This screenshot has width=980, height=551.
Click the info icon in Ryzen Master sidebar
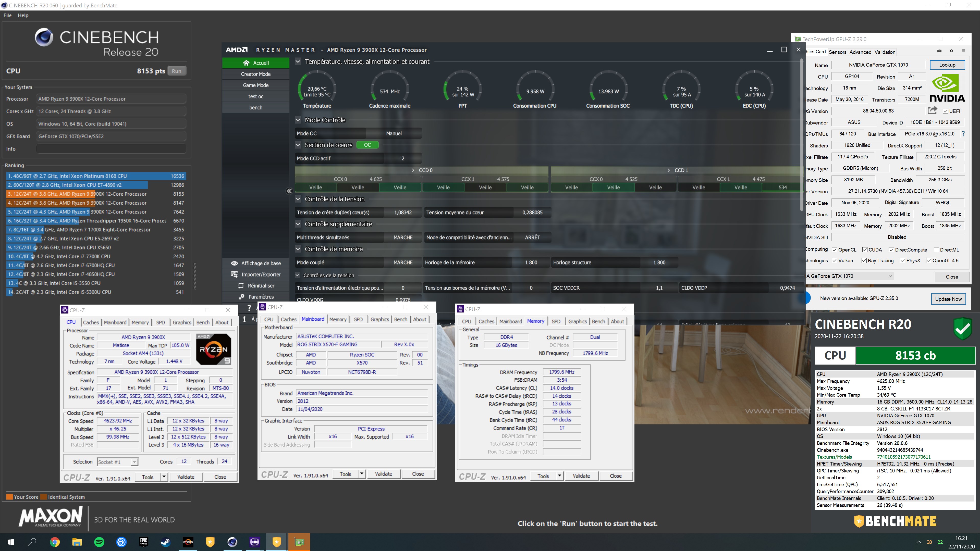tap(244, 319)
